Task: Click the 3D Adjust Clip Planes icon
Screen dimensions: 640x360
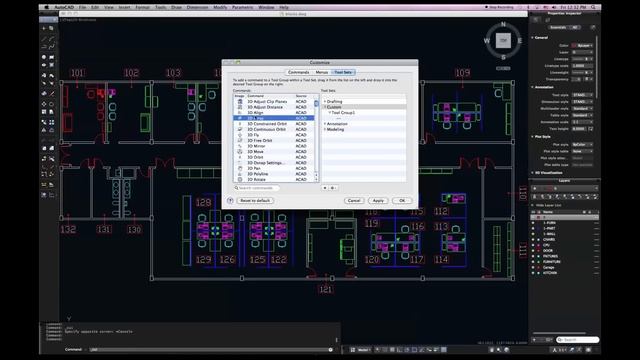Action: [240, 101]
